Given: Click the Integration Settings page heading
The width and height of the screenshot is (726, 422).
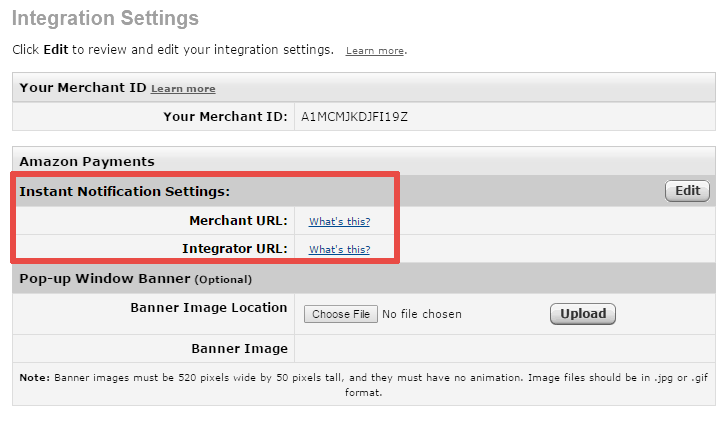Looking at the screenshot, I should click(x=105, y=19).
